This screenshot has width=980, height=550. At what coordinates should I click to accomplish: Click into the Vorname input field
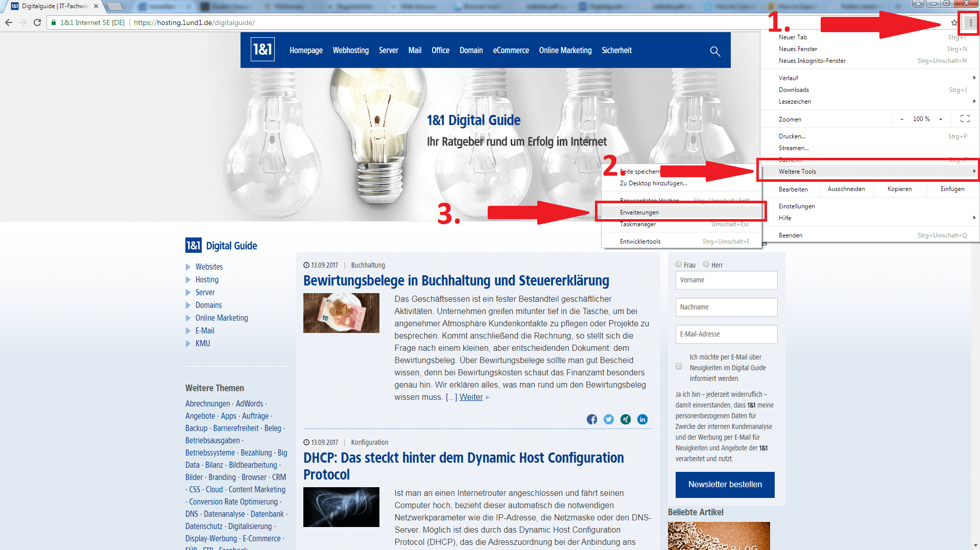coord(726,280)
